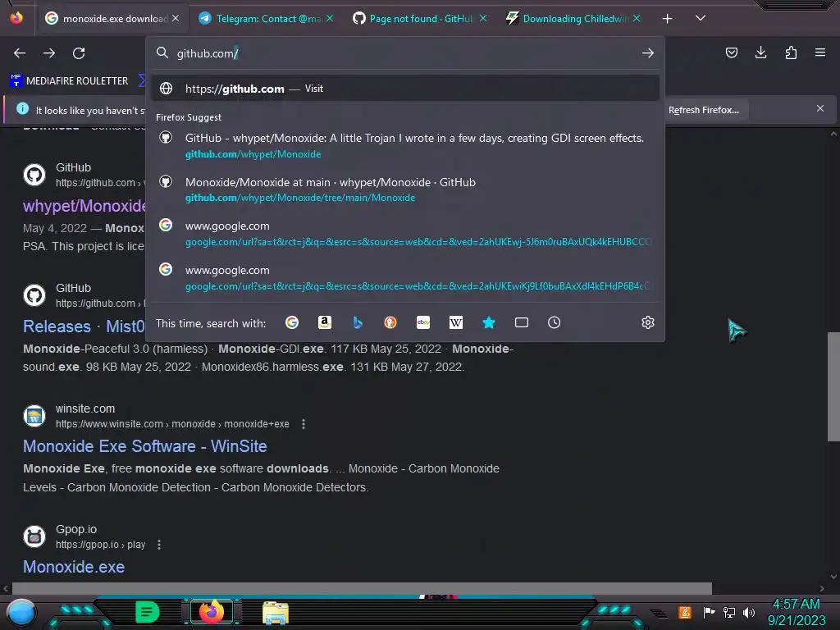Search this time in open Tabs
Image resolution: width=840 pixels, height=630 pixels.
(521, 322)
